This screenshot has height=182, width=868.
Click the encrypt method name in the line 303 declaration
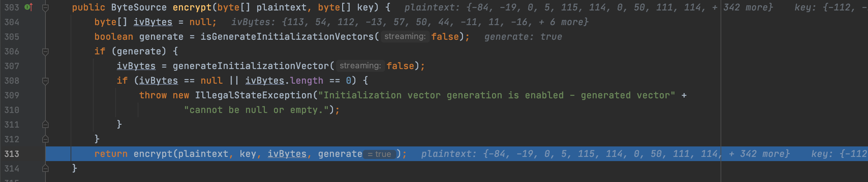coord(192,7)
